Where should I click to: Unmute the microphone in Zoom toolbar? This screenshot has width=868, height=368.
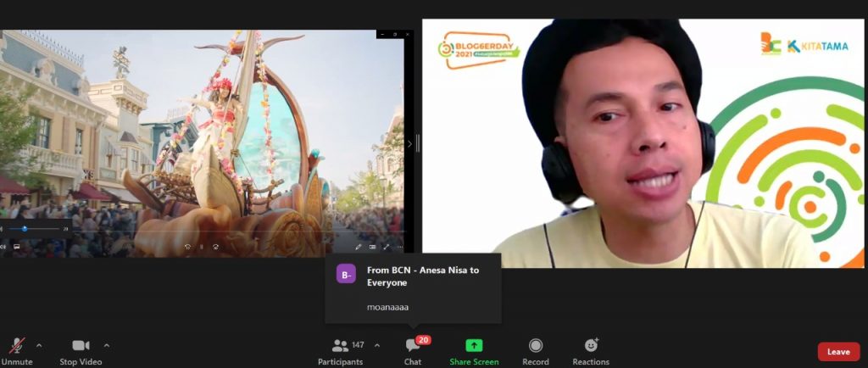click(x=17, y=351)
